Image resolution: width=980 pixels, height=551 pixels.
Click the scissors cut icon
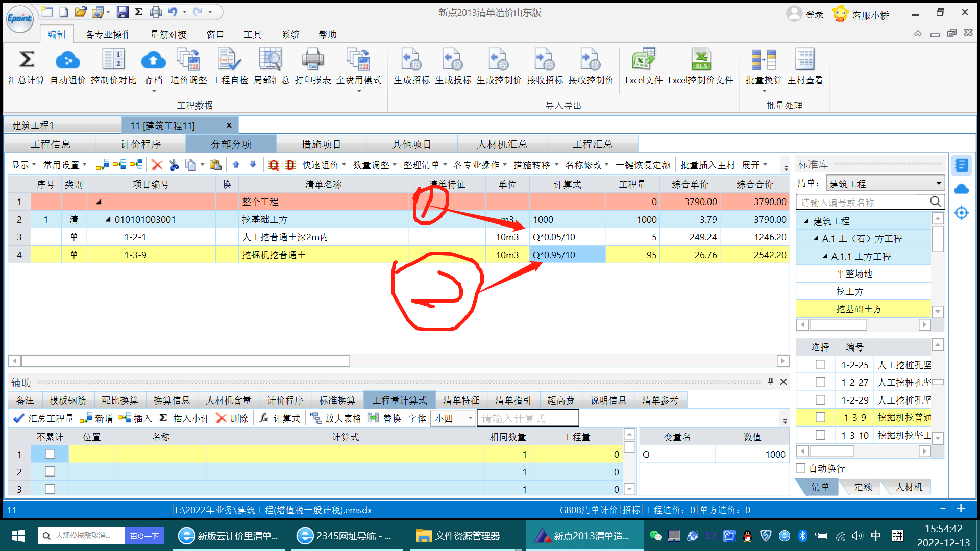point(174,165)
